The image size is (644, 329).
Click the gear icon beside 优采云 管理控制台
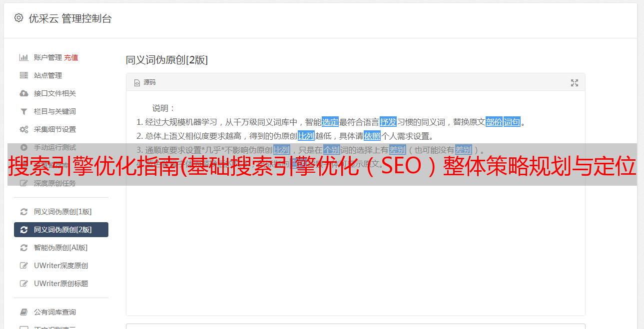(x=18, y=18)
